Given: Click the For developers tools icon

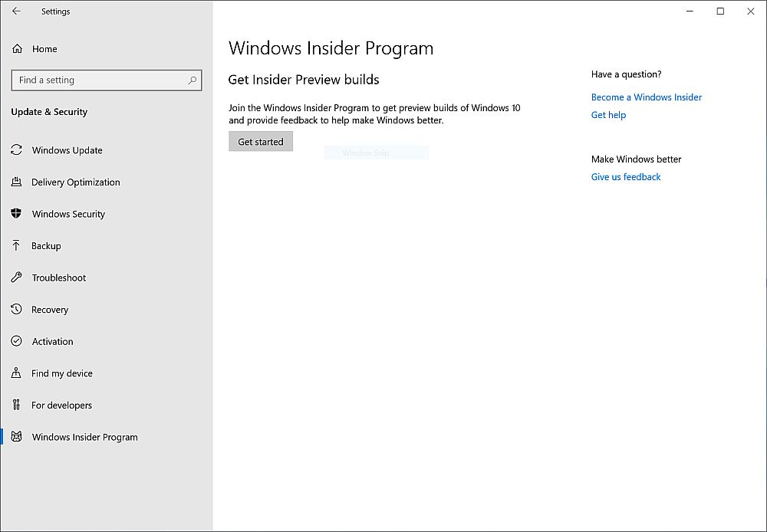Looking at the screenshot, I should pos(16,405).
